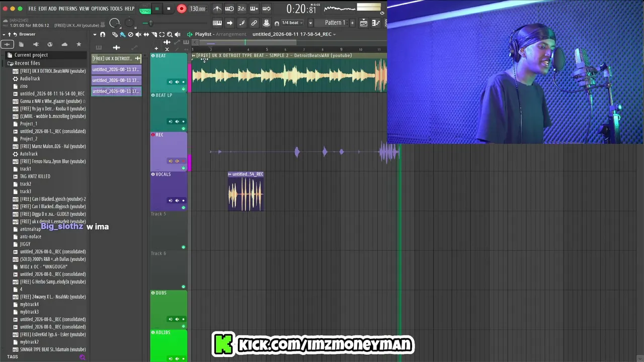This screenshot has height=362, width=644.
Task: Toggle the Playlist magnet snap icon
Action: 103,34
